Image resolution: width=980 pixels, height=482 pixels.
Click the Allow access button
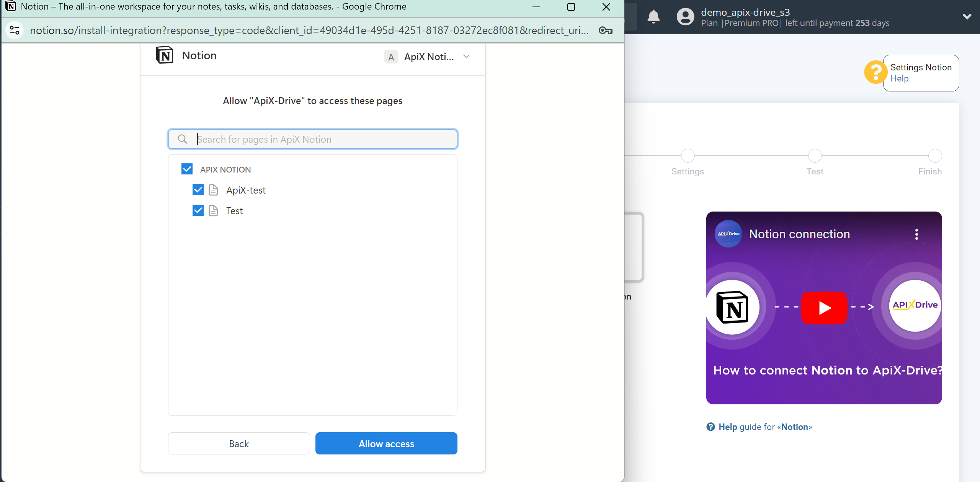(x=386, y=443)
